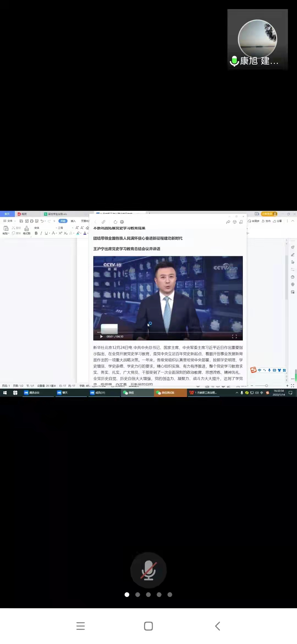Screen dimensions: 297x644
Task: Click the share arrow icon in the popup
Action: tap(228, 222)
